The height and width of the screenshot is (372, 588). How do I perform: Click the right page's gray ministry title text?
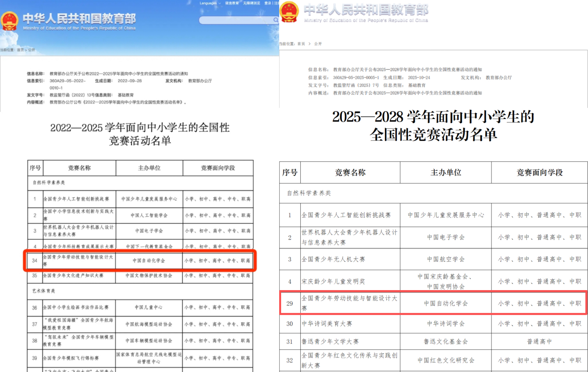[x=366, y=10]
